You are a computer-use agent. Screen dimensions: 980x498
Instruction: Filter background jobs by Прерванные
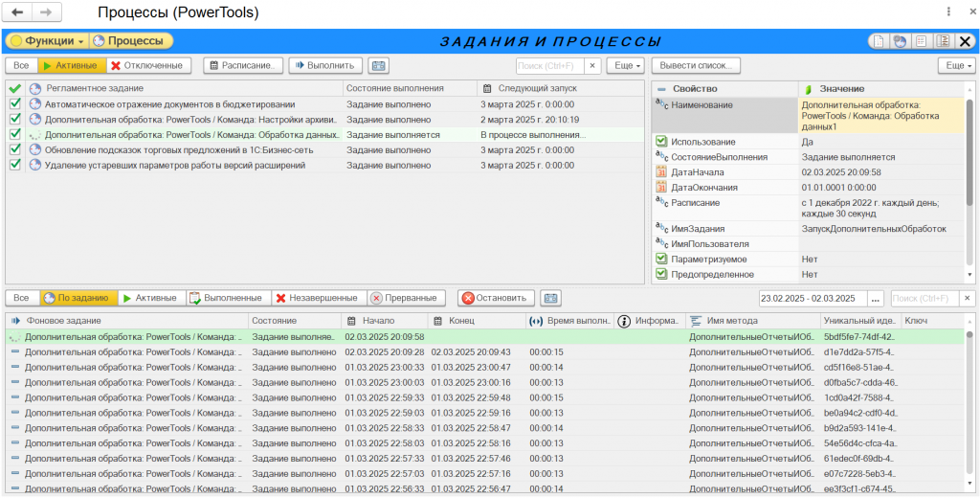pos(406,298)
